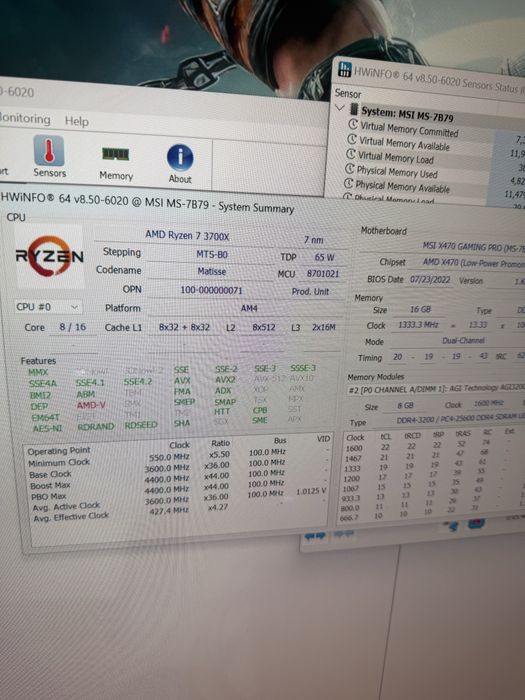Open the About info toolbar button
The height and width of the screenshot is (700, 525).
coord(180,164)
